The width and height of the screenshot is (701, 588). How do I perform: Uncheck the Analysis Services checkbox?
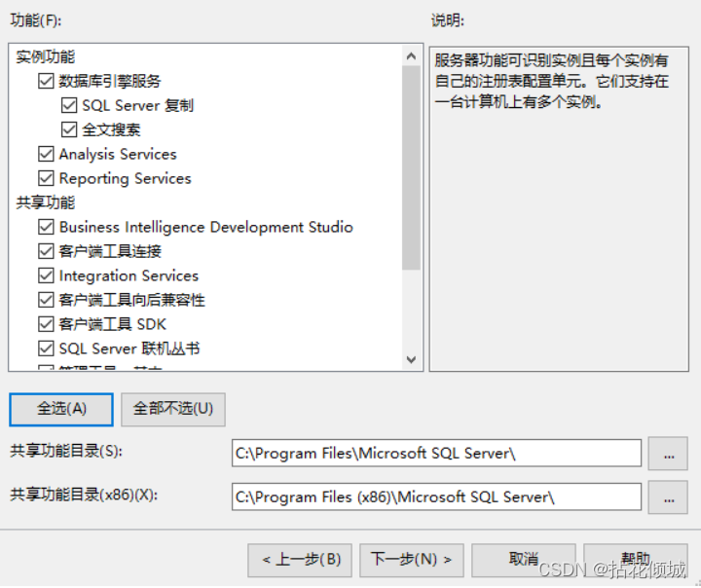click(46, 154)
